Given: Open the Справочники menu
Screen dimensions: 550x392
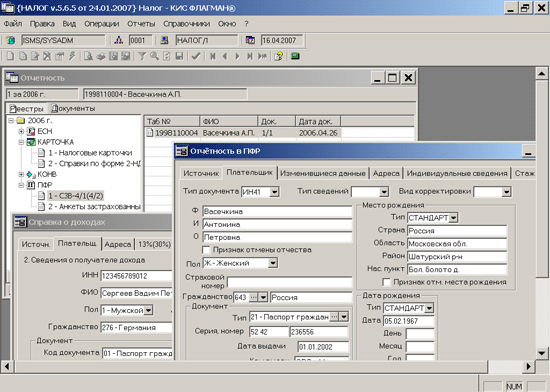Looking at the screenshot, I should tap(187, 24).
